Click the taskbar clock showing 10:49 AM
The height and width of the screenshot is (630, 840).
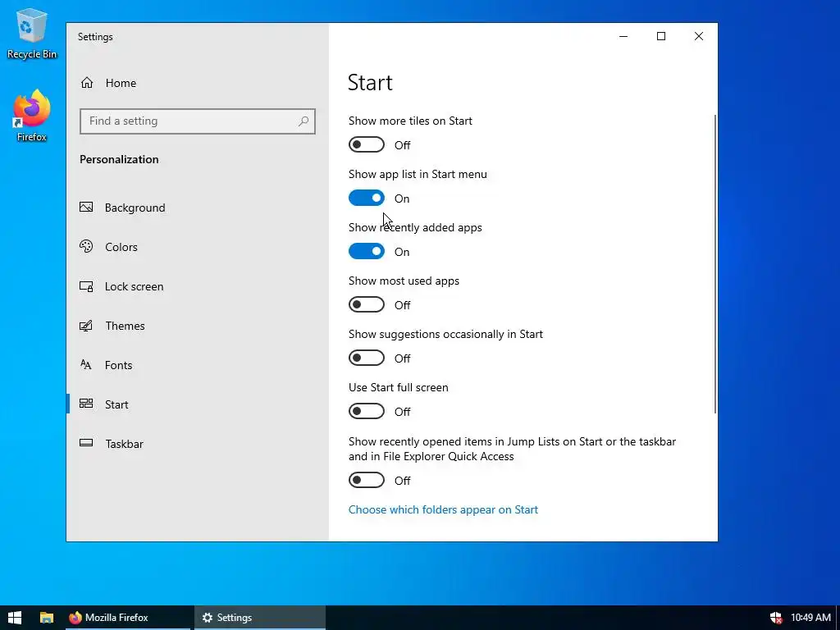(x=810, y=618)
